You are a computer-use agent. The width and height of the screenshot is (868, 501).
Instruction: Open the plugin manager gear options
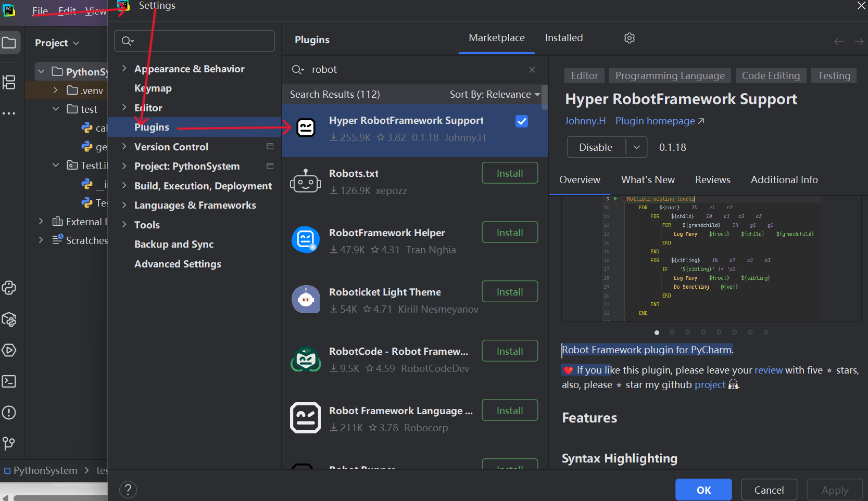point(629,38)
